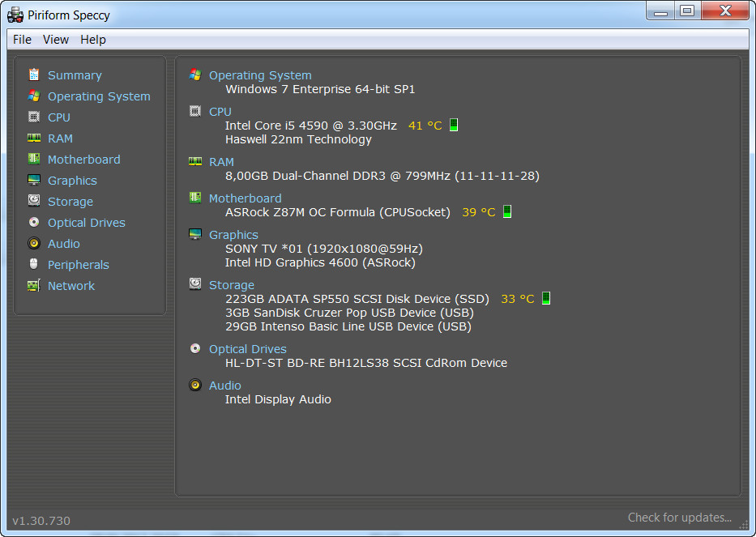Viewport: 756px width, 537px height.
Task: Click Check for updates link
Action: (679, 518)
